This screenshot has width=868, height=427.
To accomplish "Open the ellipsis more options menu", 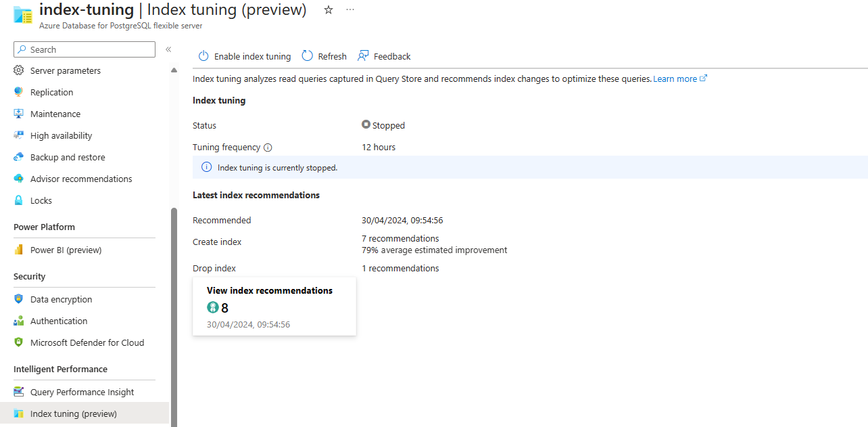I will click(x=349, y=9).
